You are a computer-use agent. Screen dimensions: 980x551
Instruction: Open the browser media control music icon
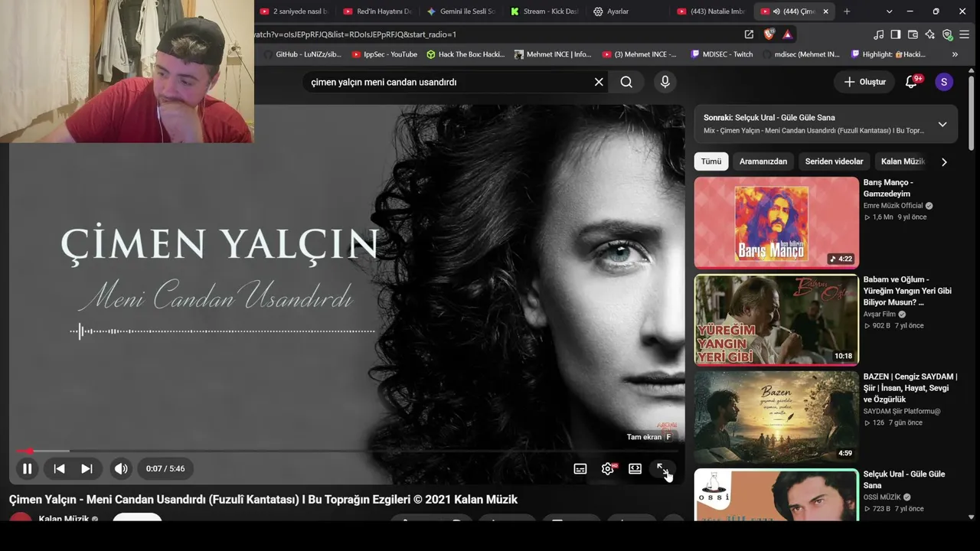[x=879, y=34]
